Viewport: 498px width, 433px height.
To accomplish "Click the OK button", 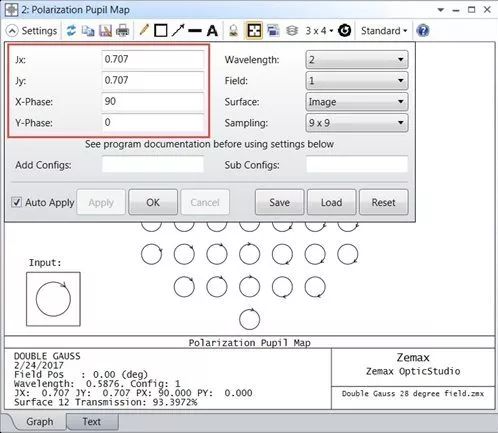I will pyautogui.click(x=153, y=202).
